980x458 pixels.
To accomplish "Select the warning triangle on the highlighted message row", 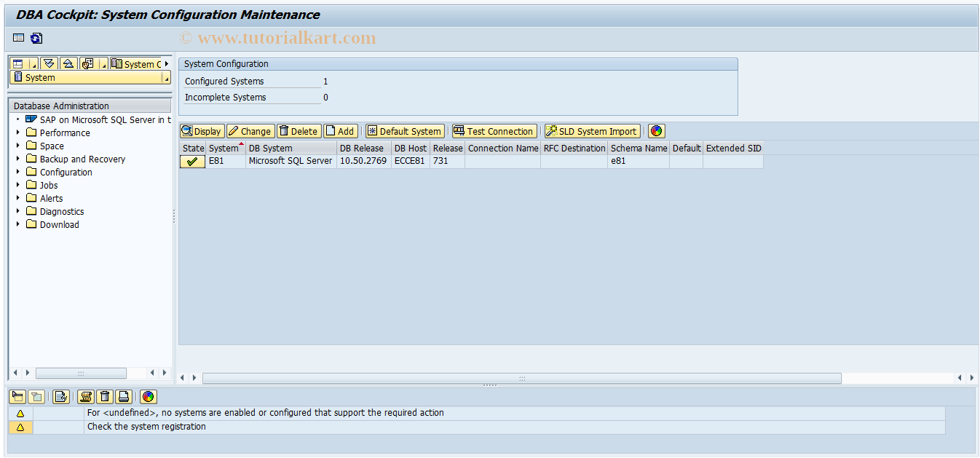I will 20,427.
